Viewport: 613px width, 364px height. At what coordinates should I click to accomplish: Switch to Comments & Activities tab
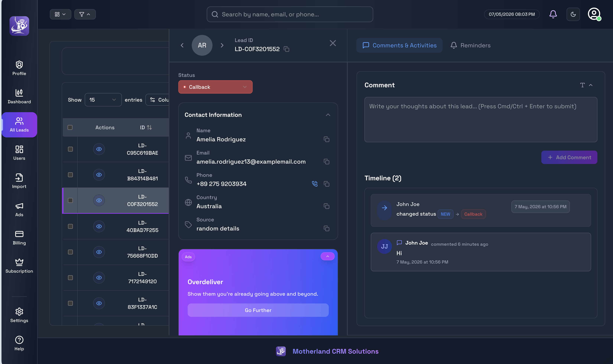click(399, 45)
